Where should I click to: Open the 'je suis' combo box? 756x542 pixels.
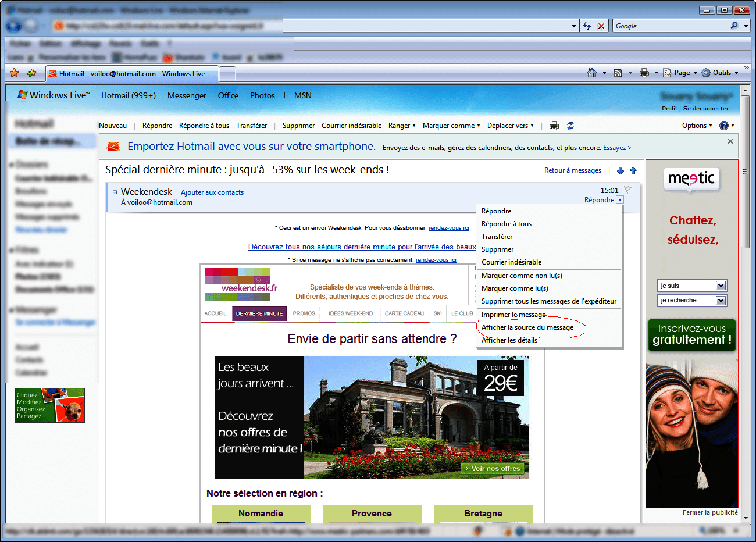(692, 286)
